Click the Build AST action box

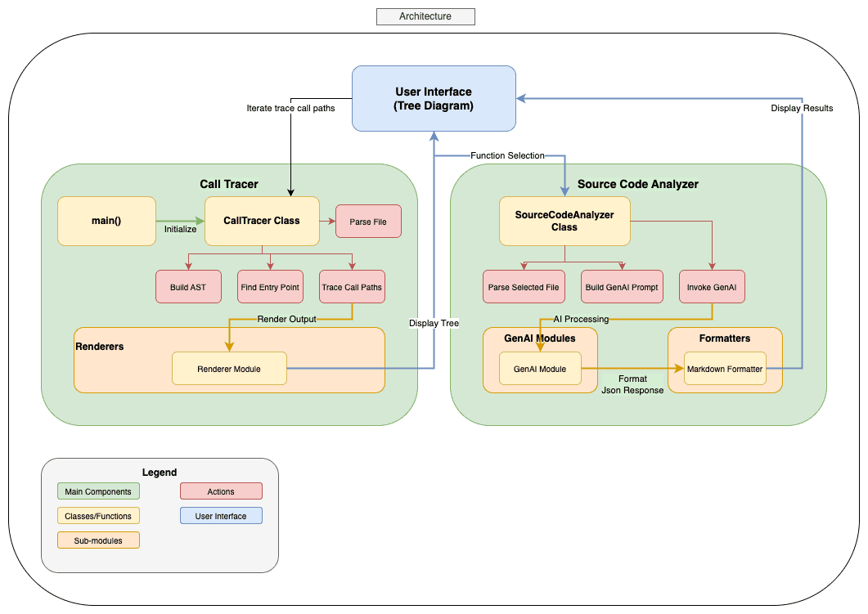(x=188, y=286)
